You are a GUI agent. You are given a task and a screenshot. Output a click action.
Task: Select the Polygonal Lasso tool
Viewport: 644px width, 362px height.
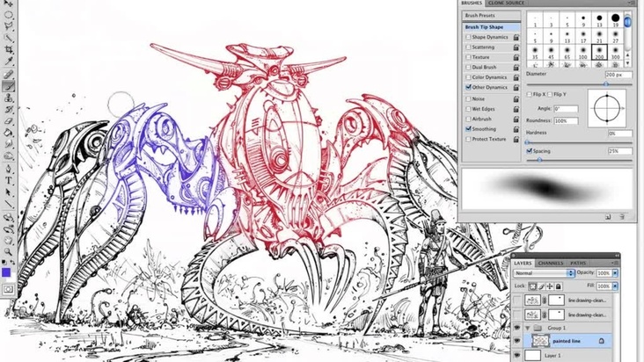[8, 26]
